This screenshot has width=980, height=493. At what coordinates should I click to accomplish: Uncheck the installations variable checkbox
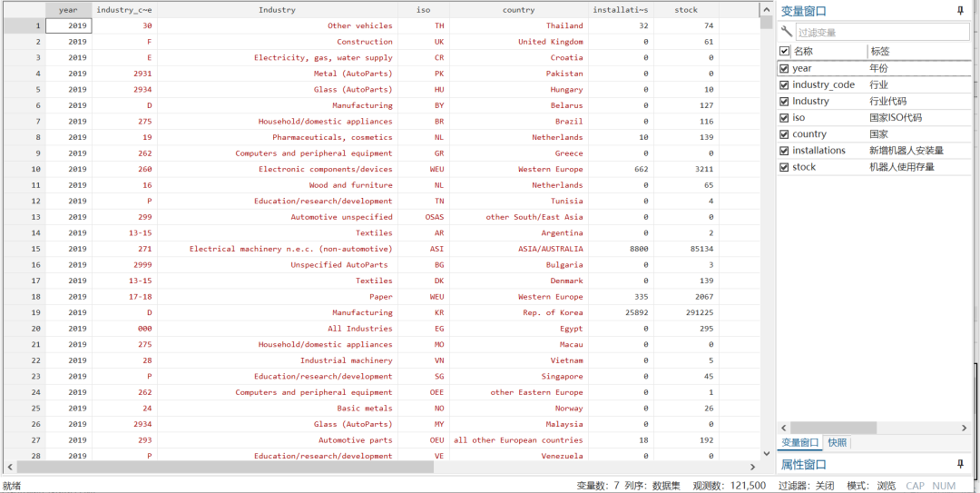[784, 151]
